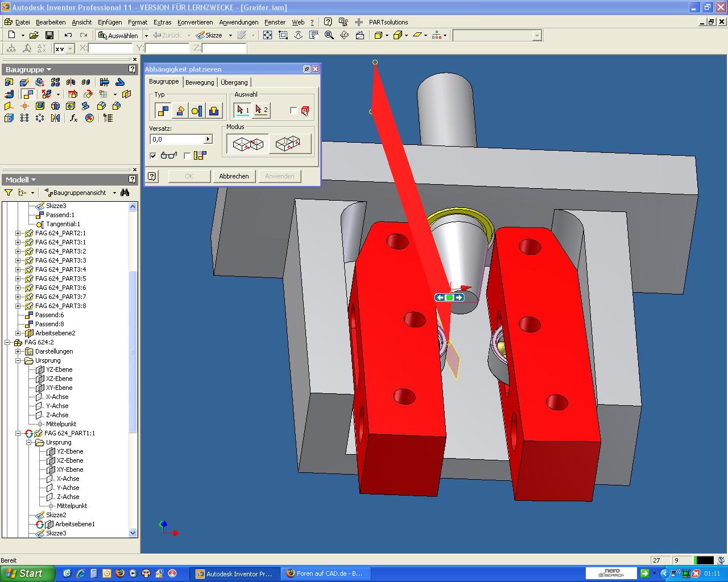
Task: Click the Place Component icon in Baugruppe panel
Action: tap(9, 82)
